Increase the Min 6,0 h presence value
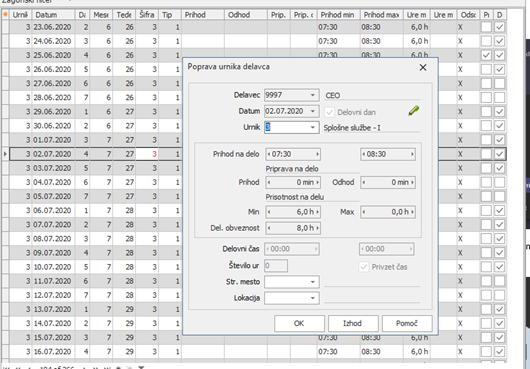530x369 pixels. pyautogui.click(x=317, y=212)
